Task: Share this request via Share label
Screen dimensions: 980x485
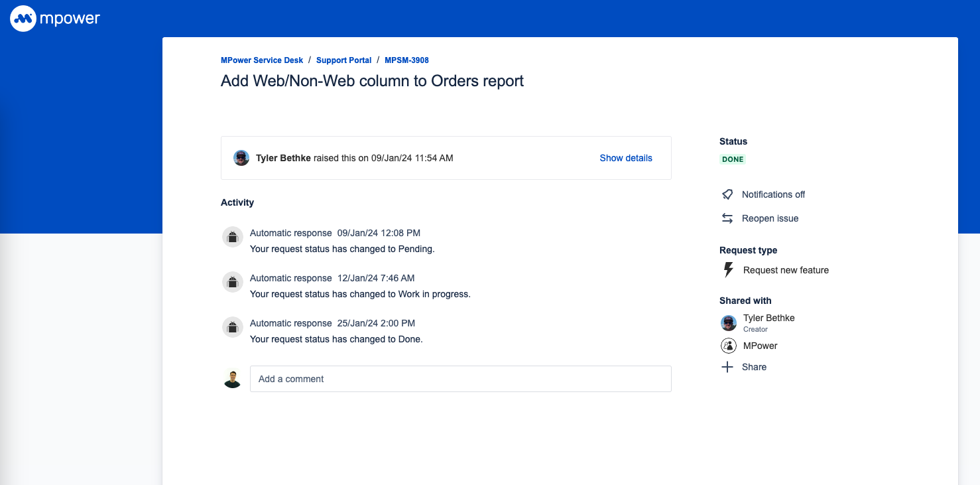Action: click(x=754, y=367)
